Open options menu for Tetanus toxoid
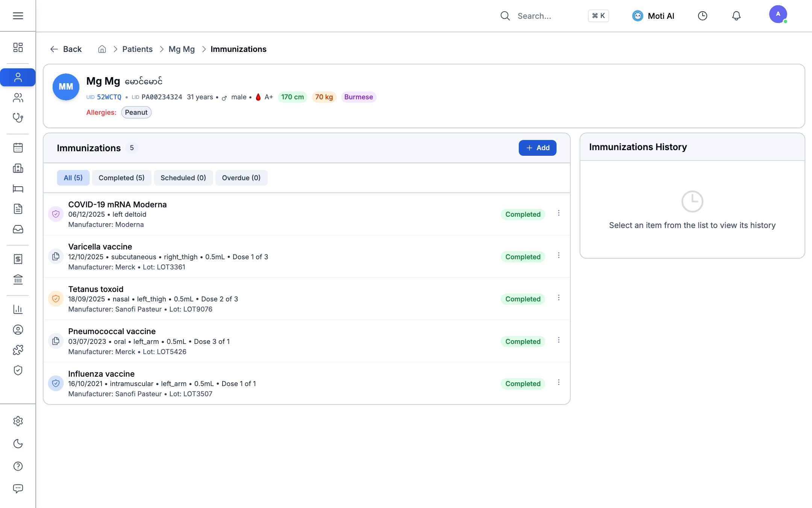Viewport: 812px width, 508px height. (x=559, y=298)
